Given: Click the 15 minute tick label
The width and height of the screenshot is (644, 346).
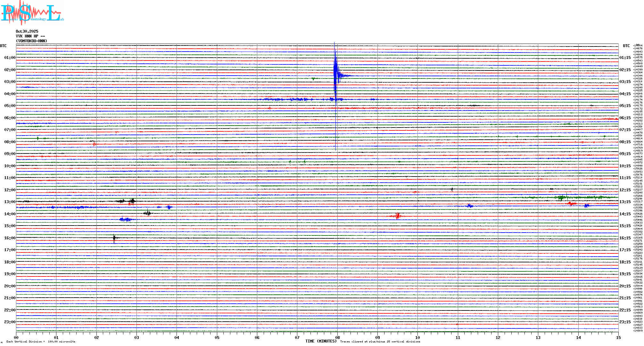Looking at the screenshot, I should [x=618, y=338].
